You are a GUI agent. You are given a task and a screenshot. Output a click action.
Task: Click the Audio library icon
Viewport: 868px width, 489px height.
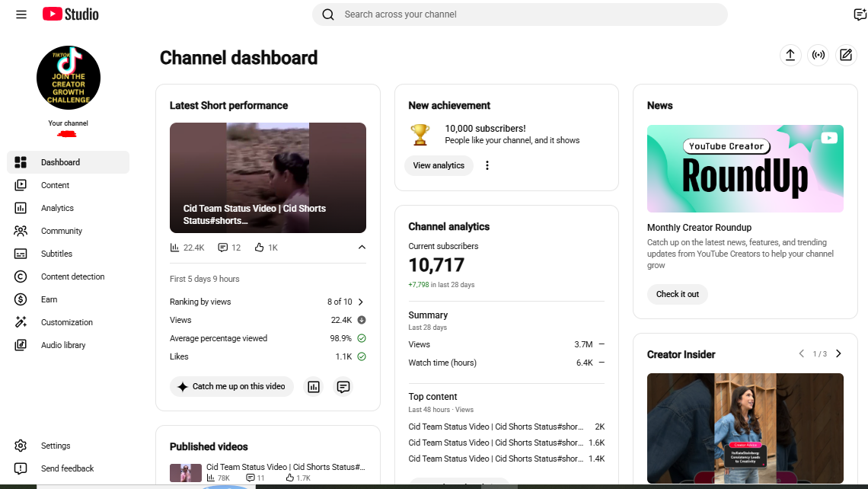click(x=21, y=345)
